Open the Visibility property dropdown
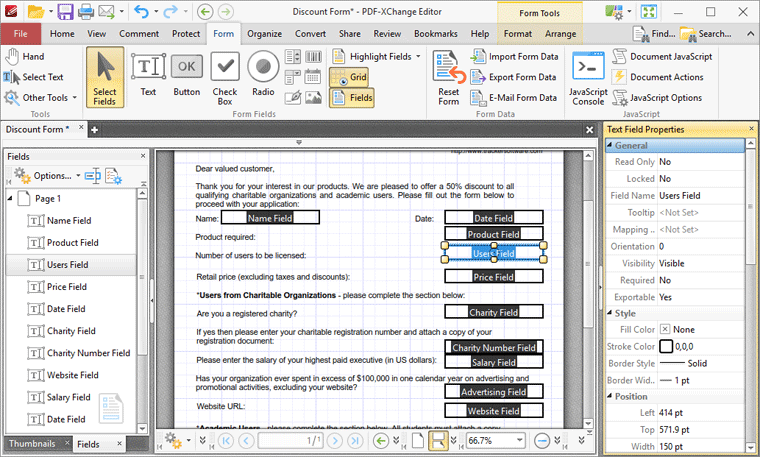Image resolution: width=760 pixels, height=457 pixels. (x=700, y=264)
